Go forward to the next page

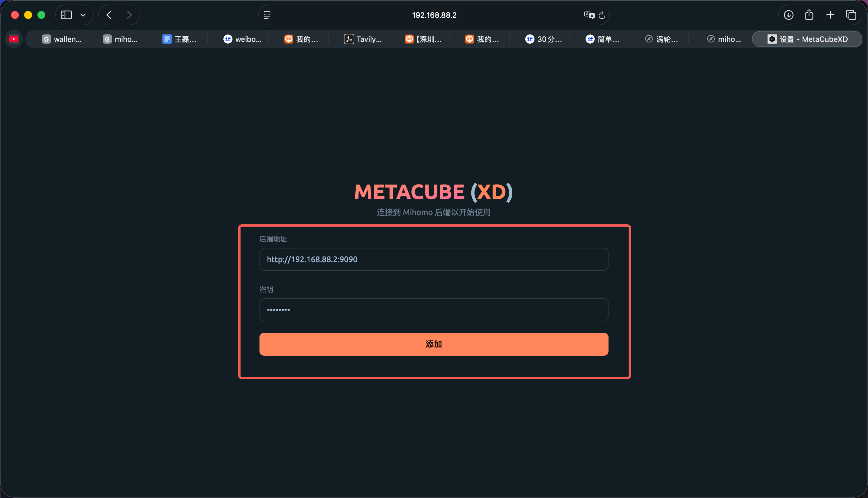pos(129,15)
